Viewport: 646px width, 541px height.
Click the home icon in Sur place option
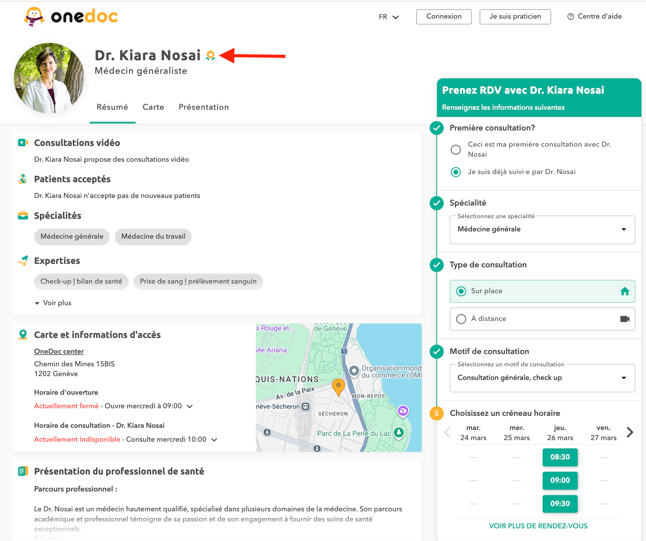pyautogui.click(x=624, y=291)
